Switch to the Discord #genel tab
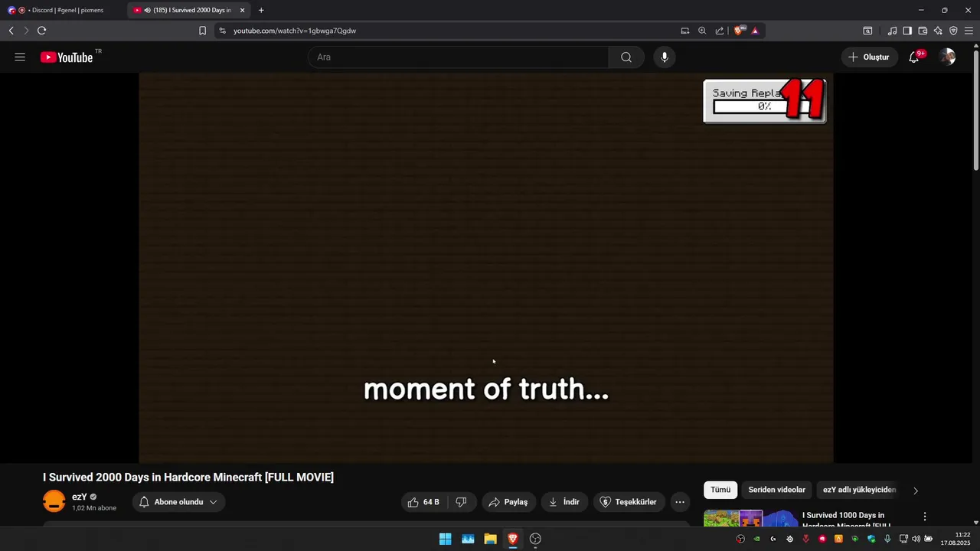Viewport: 980px width, 551px height. pyautogui.click(x=63, y=10)
